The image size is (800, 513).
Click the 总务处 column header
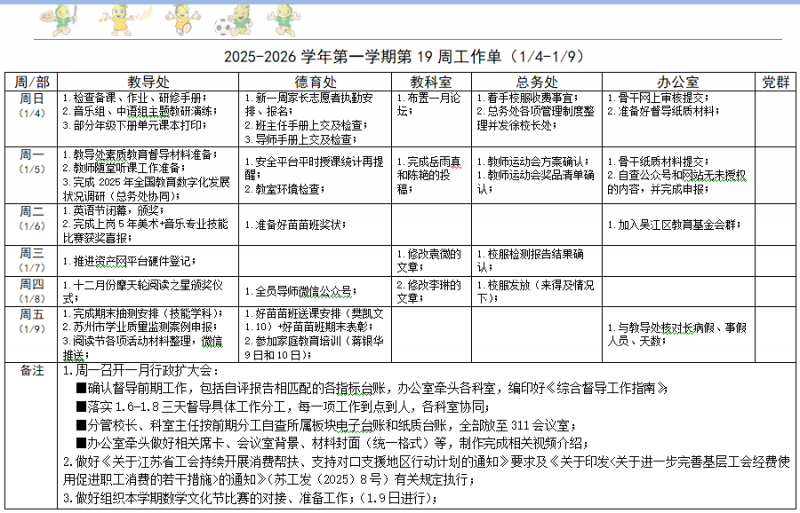(x=536, y=81)
